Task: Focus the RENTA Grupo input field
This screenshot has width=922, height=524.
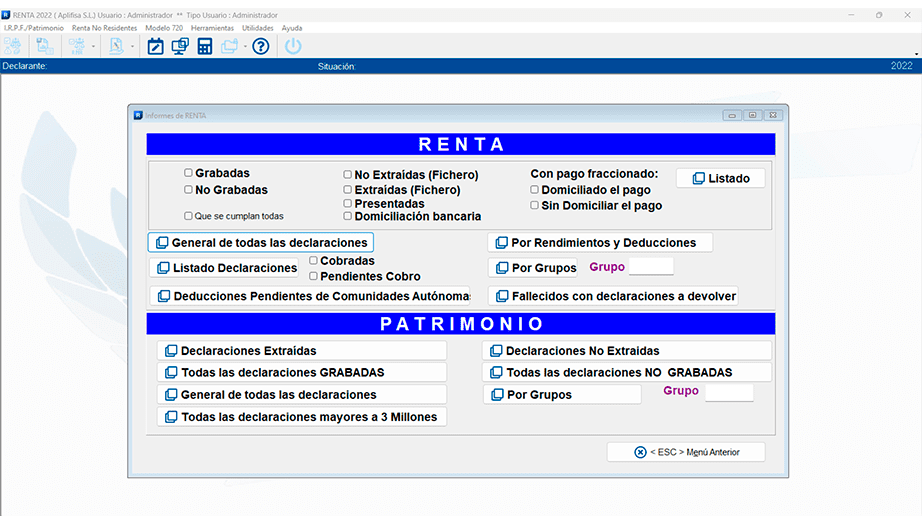Action: pyautogui.click(x=651, y=266)
